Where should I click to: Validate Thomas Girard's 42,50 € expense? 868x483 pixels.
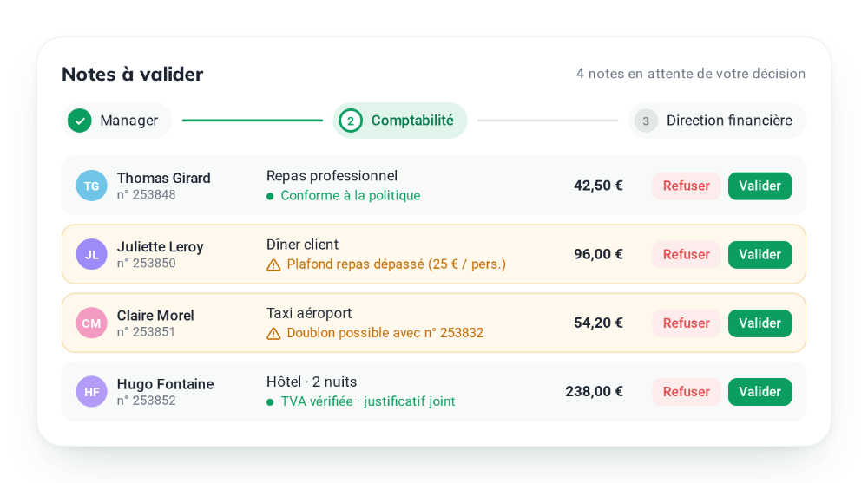coord(759,186)
